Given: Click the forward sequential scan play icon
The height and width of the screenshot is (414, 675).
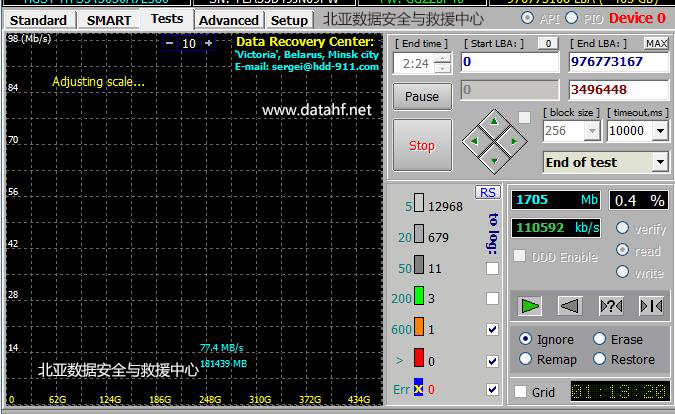Looking at the screenshot, I should click(x=531, y=305).
